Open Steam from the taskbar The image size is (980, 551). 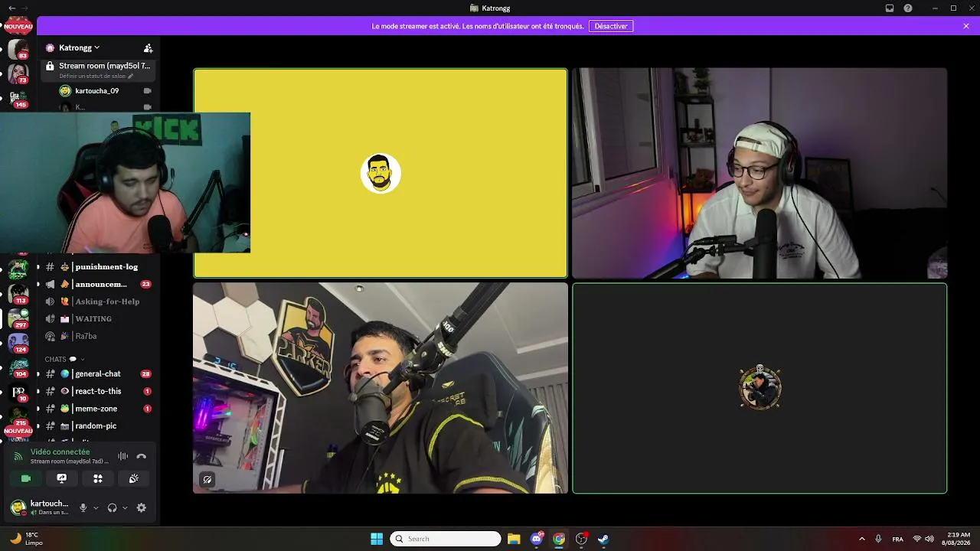click(x=603, y=539)
